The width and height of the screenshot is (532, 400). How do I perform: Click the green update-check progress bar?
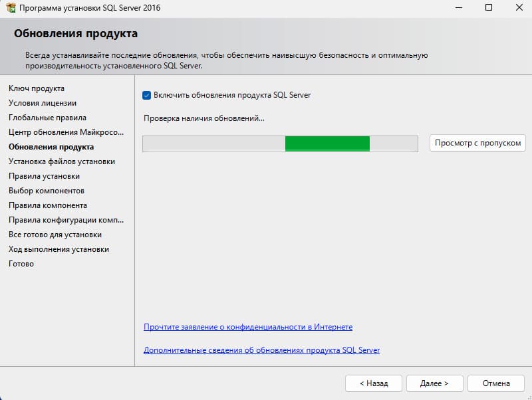tap(280, 144)
